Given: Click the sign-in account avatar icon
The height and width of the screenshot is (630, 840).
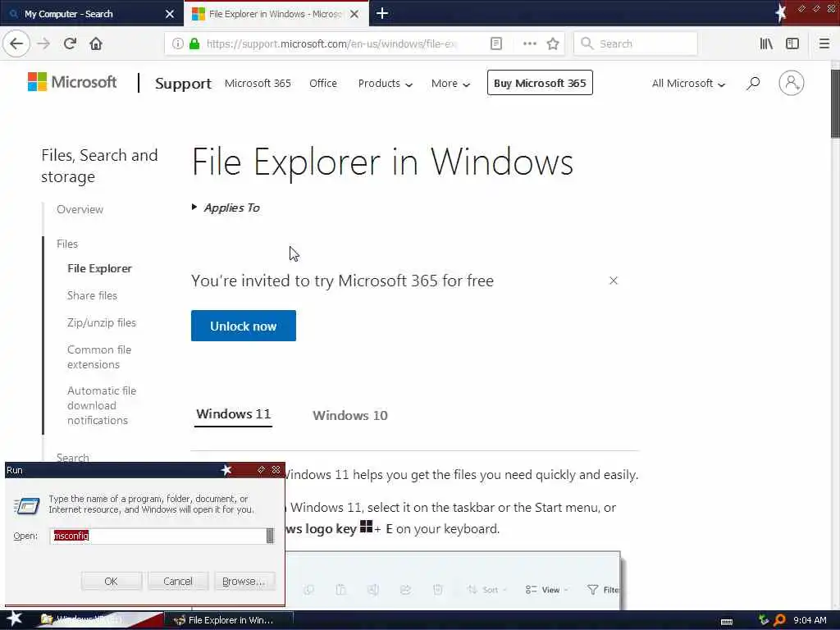Looking at the screenshot, I should coord(792,83).
